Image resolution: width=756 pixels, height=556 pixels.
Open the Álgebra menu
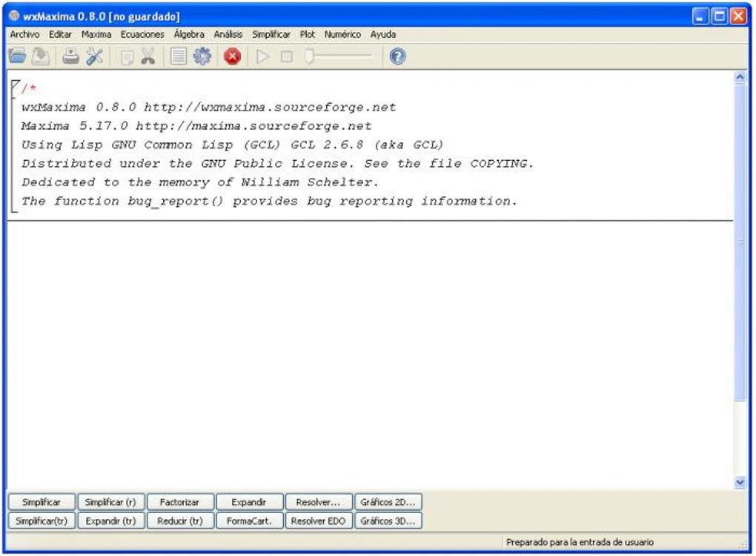click(189, 34)
